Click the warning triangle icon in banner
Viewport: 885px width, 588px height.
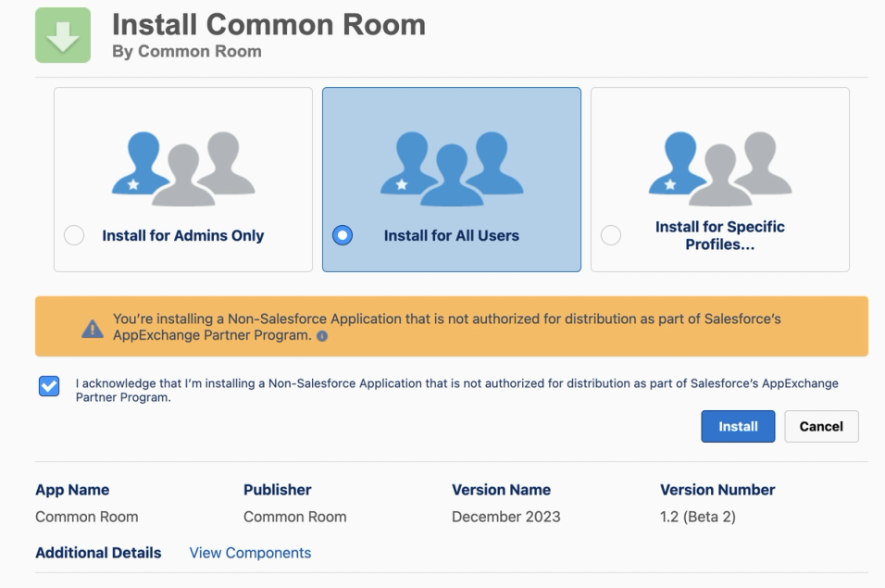pyautogui.click(x=93, y=329)
